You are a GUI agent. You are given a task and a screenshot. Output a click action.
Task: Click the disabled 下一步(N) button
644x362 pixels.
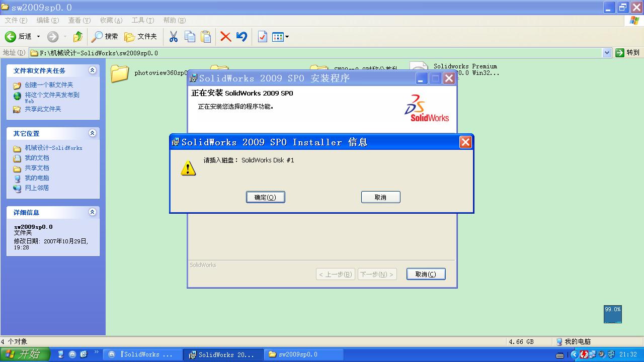coord(377,274)
